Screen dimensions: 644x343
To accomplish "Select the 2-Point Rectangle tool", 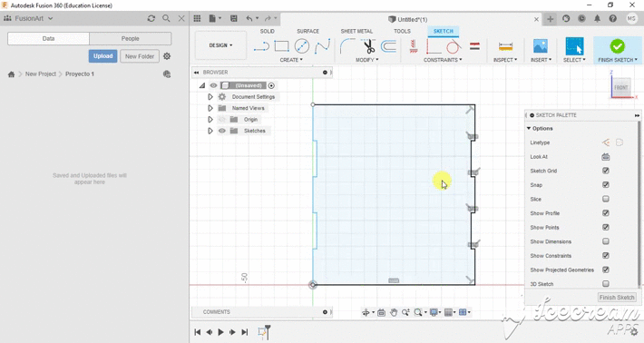I will click(281, 46).
